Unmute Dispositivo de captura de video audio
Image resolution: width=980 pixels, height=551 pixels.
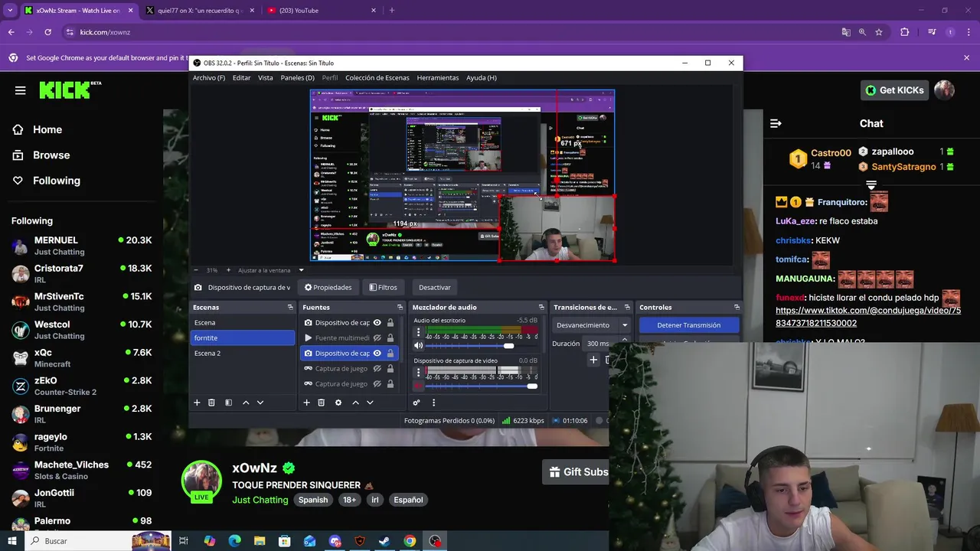click(x=418, y=386)
